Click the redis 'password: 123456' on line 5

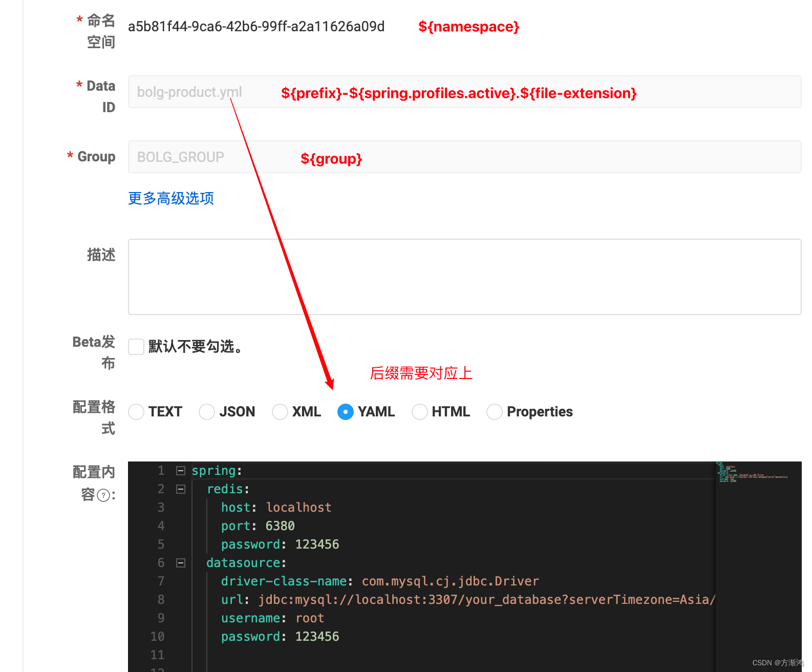coord(280,544)
